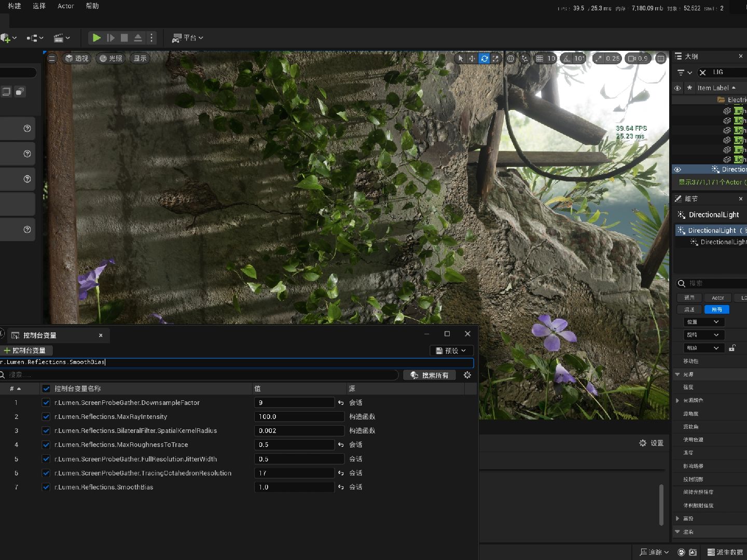Image resolution: width=747 pixels, height=560 pixels.
Task: Click the camera speed icon showing 0.9
Action: [x=638, y=59]
